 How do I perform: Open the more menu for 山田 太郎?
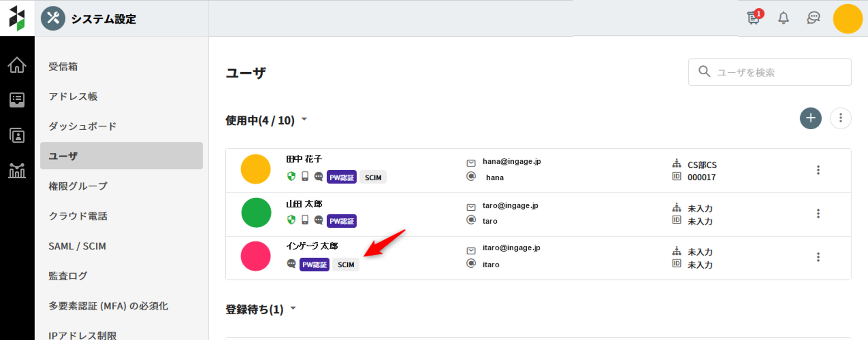pyautogui.click(x=818, y=214)
